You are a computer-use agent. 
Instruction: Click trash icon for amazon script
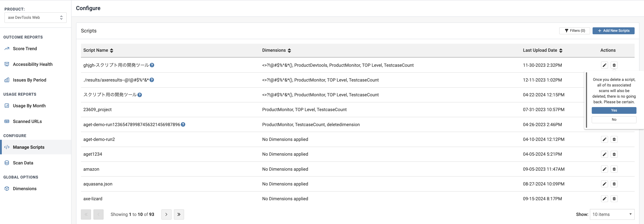coord(614,169)
